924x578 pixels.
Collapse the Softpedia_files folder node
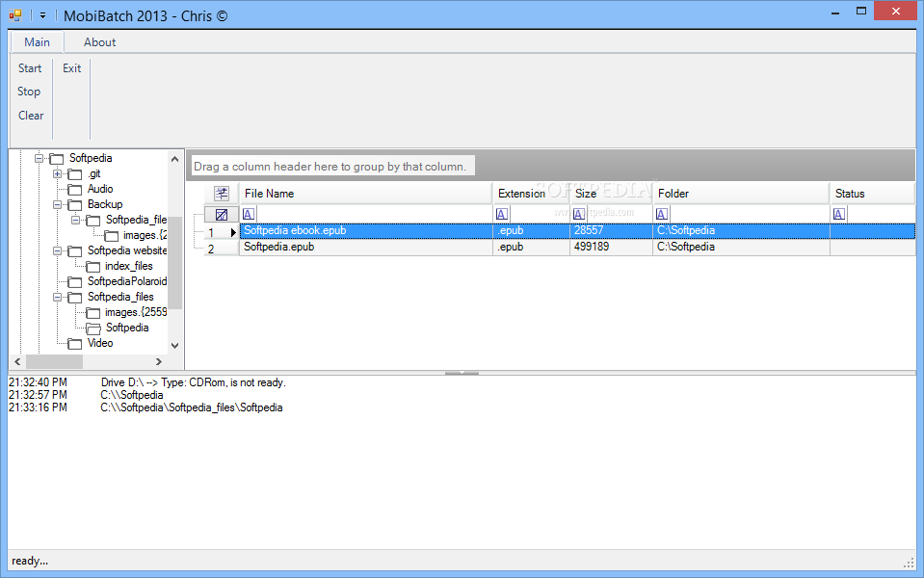pyautogui.click(x=57, y=297)
